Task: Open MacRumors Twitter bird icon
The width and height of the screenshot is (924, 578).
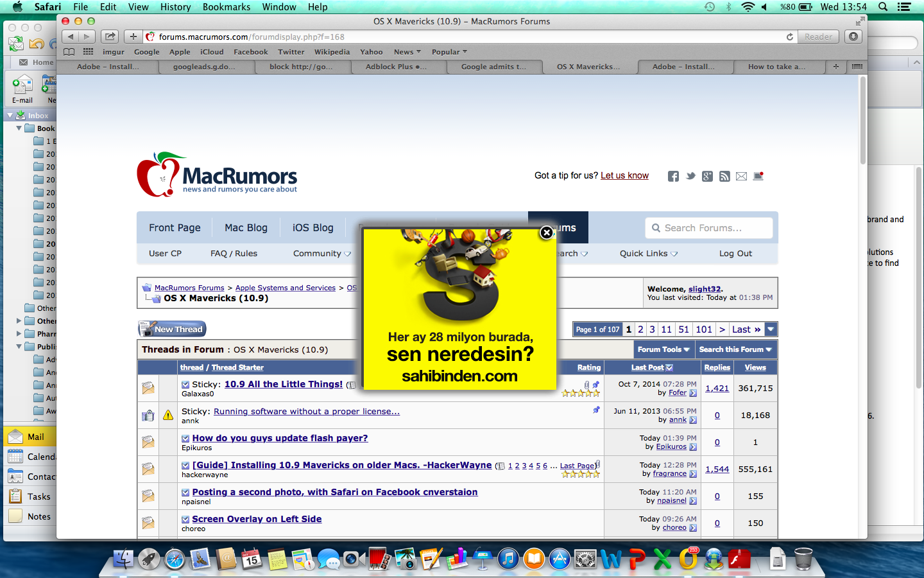Action: tap(690, 176)
